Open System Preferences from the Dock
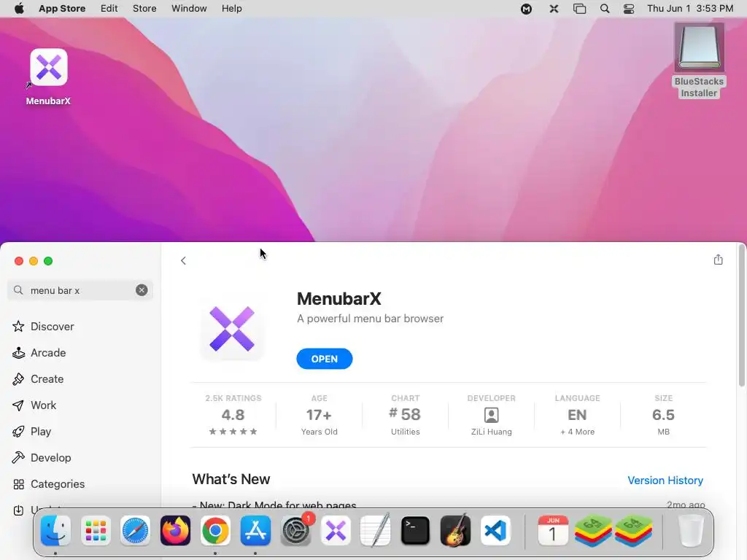 click(x=295, y=531)
